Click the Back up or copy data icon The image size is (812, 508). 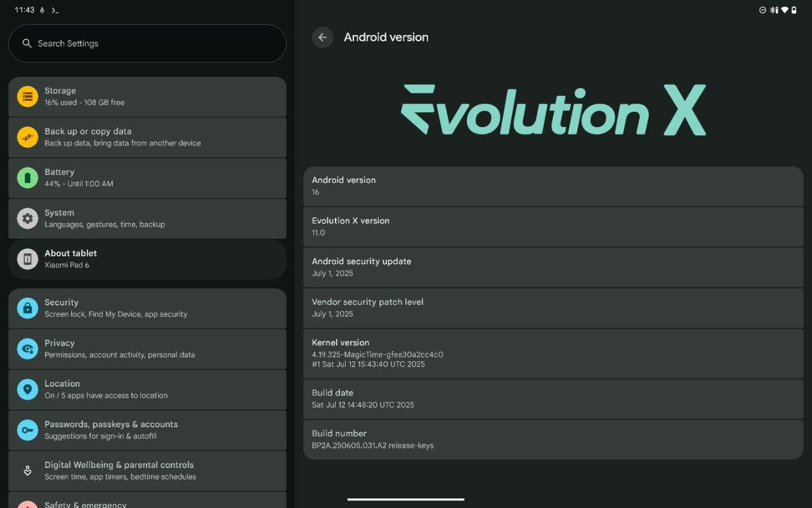click(27, 137)
